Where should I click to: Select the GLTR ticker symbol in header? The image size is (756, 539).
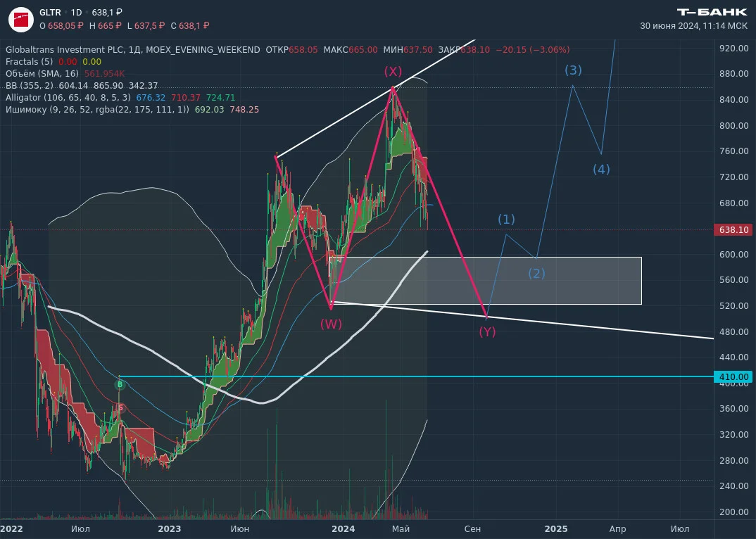(x=50, y=13)
